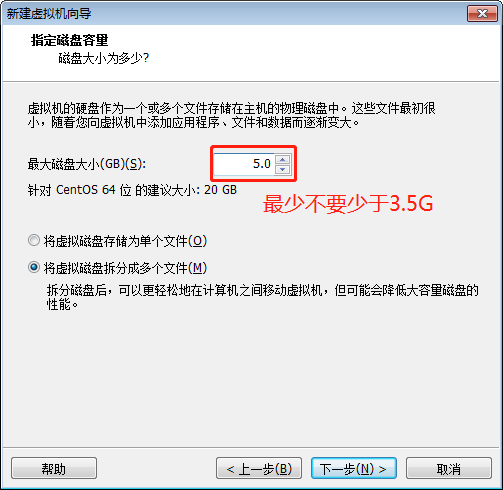Viewport: 503px width, 490px height.
Task: Click the split-disk description starting 拆分磁盘后
Action: pyautogui.click(x=263, y=297)
